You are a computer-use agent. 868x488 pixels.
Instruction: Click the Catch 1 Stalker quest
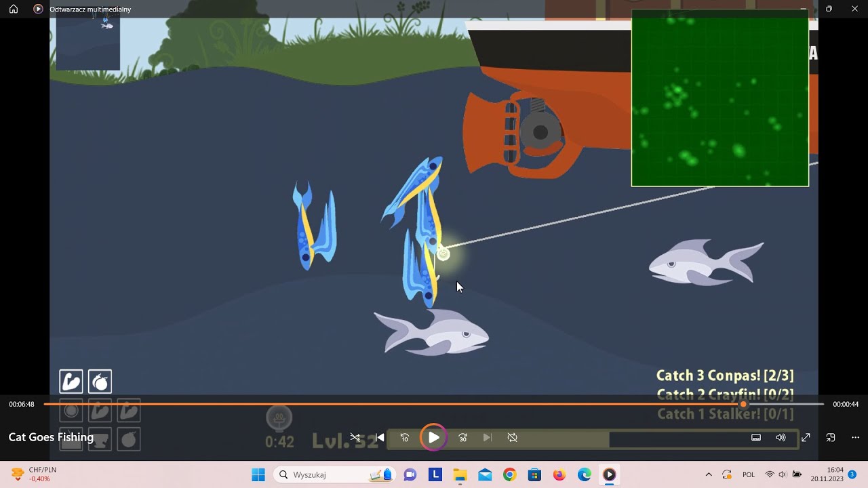725,413
